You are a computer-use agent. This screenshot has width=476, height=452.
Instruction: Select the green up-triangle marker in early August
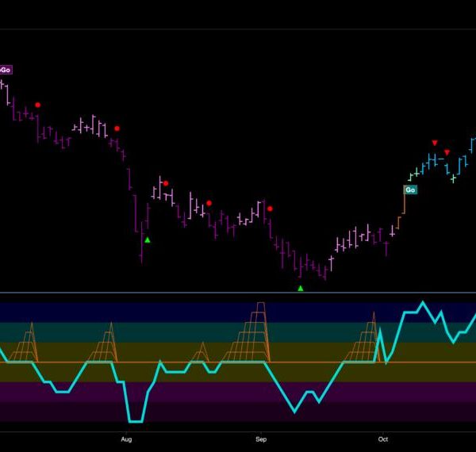coord(148,240)
